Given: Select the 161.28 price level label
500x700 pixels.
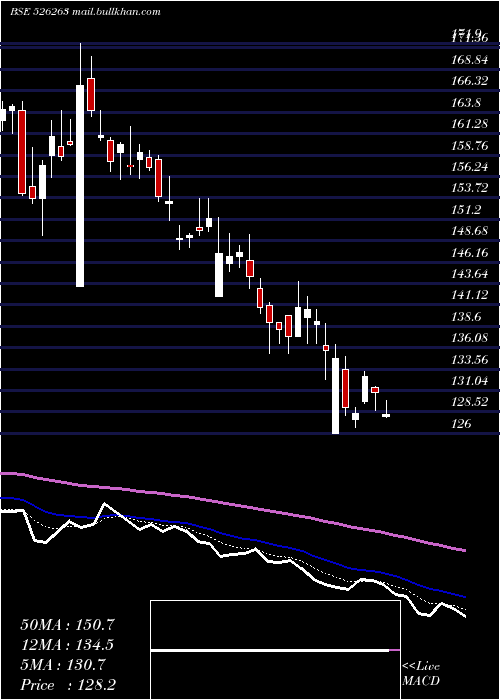Looking at the screenshot, I should [x=469, y=124].
